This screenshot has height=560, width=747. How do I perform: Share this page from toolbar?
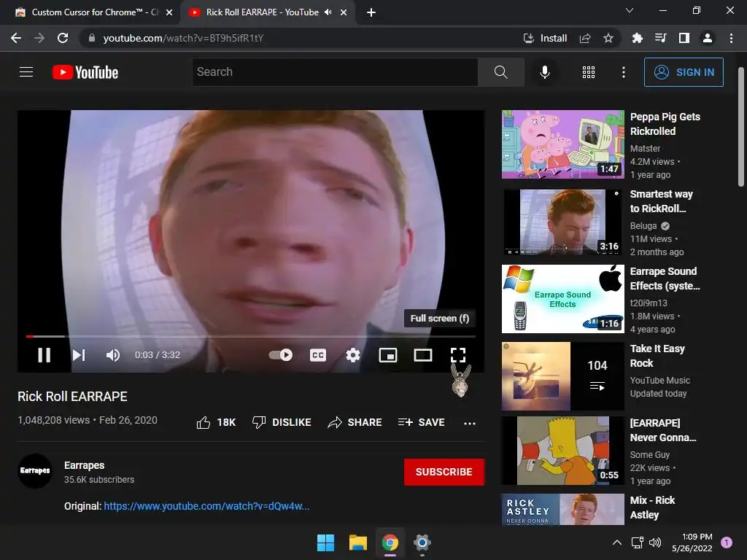click(x=585, y=38)
